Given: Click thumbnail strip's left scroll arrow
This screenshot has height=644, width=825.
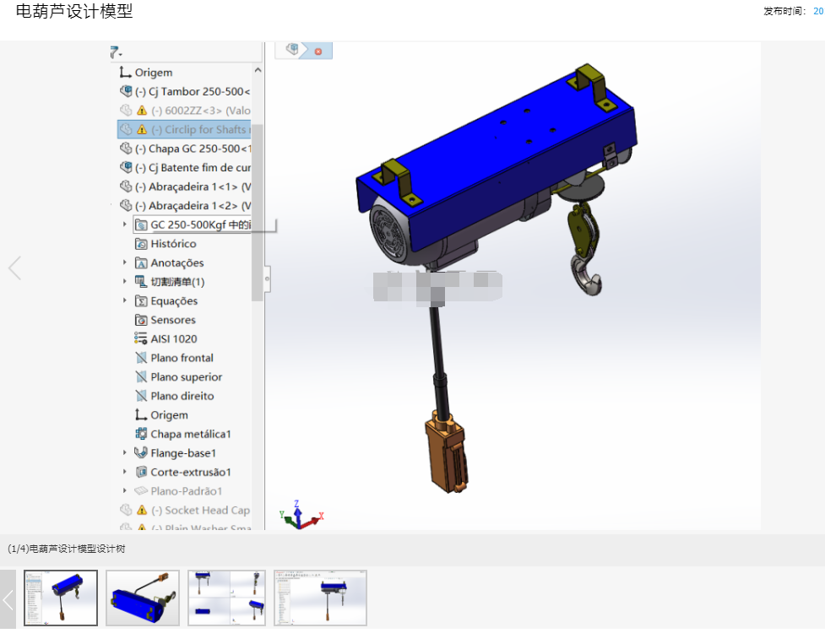Looking at the screenshot, I should (8, 599).
